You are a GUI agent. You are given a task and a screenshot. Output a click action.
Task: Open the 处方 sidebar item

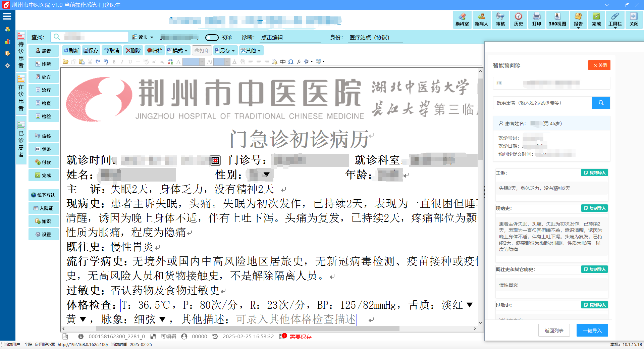pos(44,77)
